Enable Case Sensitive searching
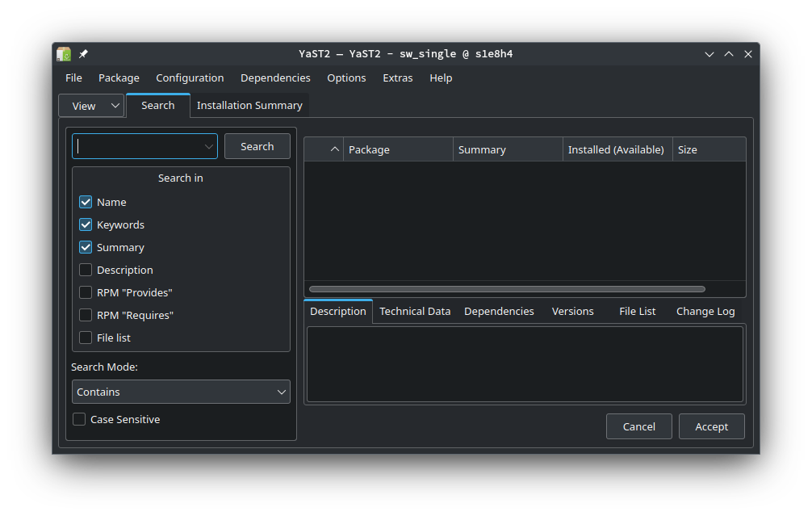 [78, 419]
